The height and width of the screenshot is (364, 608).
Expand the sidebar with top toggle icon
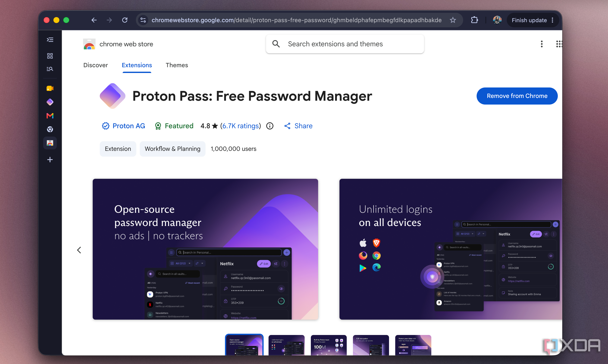(x=50, y=40)
